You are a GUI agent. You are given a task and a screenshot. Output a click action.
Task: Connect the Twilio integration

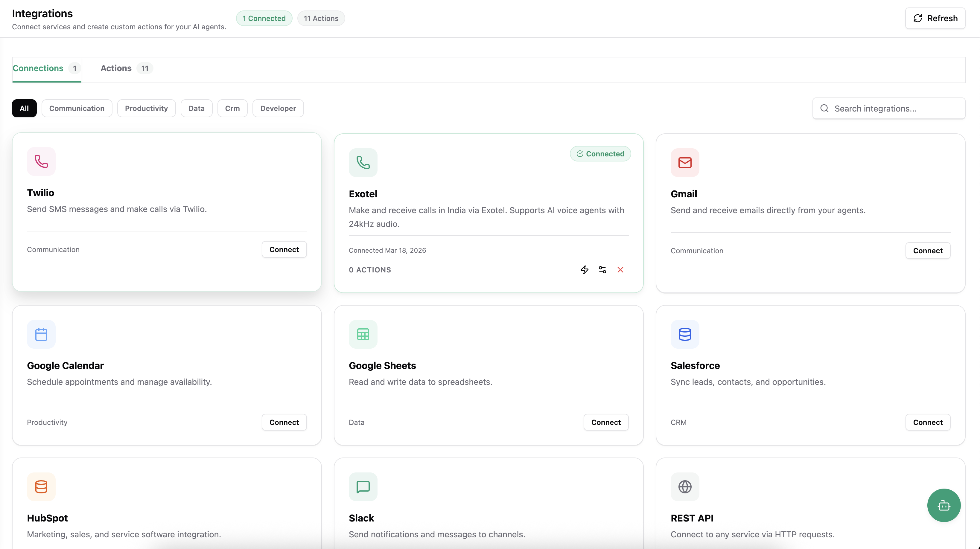(x=284, y=249)
